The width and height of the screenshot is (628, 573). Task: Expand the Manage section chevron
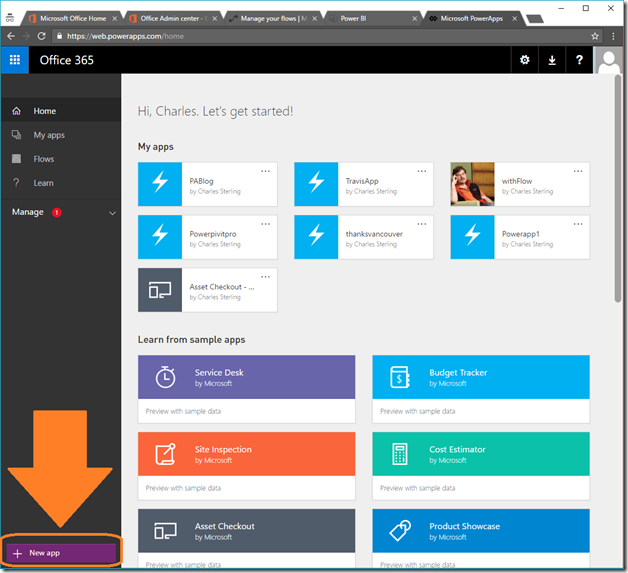pos(112,213)
